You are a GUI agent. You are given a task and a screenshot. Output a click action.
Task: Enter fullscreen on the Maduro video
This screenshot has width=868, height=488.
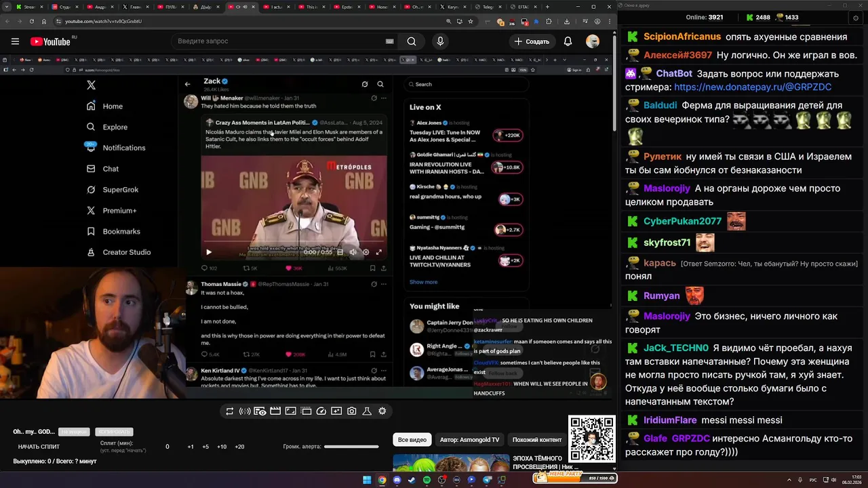pyautogui.click(x=379, y=252)
